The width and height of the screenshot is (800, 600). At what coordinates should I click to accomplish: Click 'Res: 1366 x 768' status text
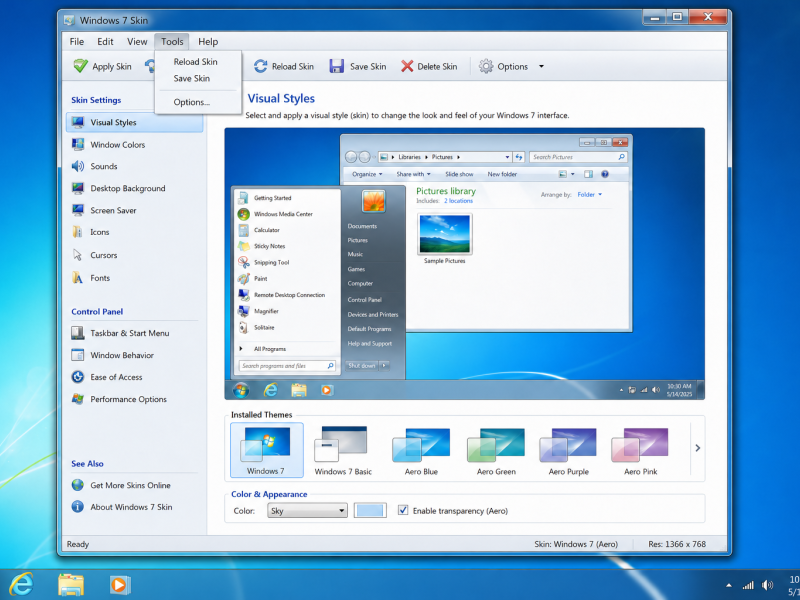(677, 544)
